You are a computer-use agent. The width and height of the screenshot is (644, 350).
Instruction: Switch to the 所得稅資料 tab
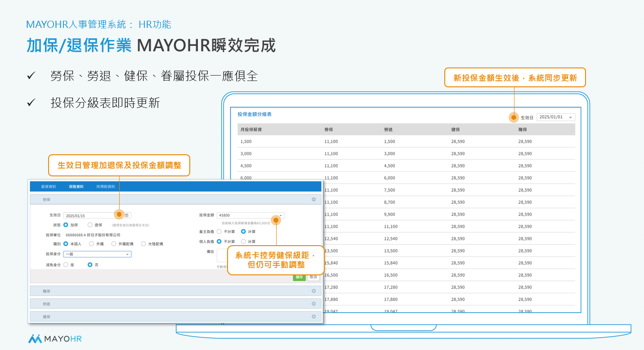tap(106, 186)
